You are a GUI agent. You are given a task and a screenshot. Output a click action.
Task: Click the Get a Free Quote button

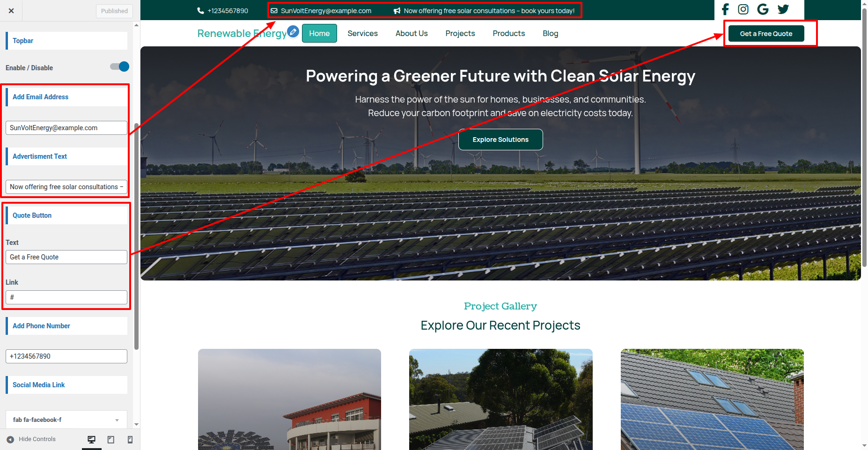tap(766, 34)
